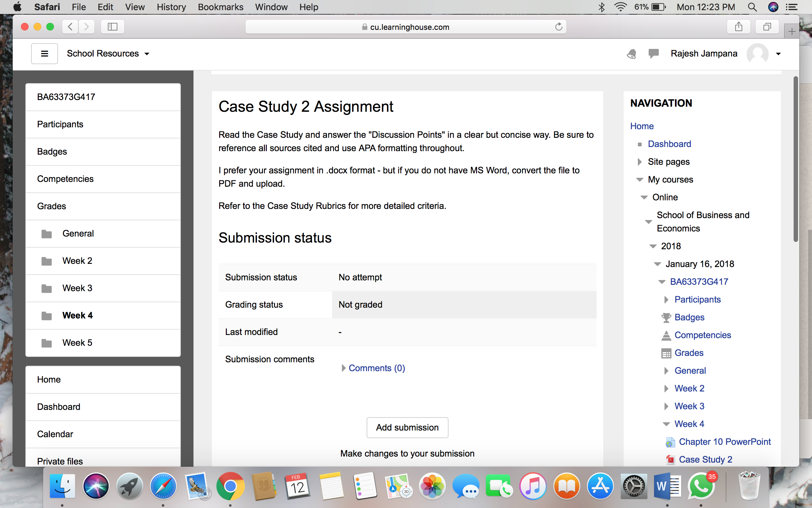Open the messages speech bubble icon
812x508 pixels.
click(653, 53)
